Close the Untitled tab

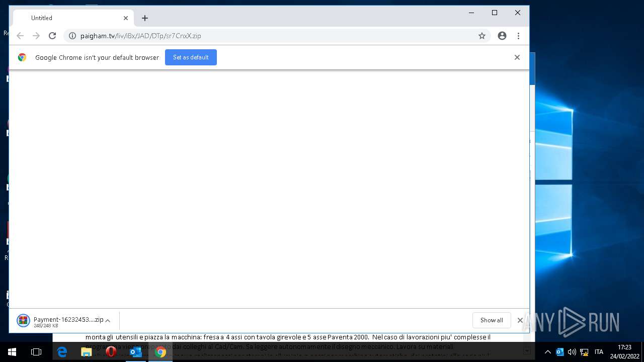point(126,18)
